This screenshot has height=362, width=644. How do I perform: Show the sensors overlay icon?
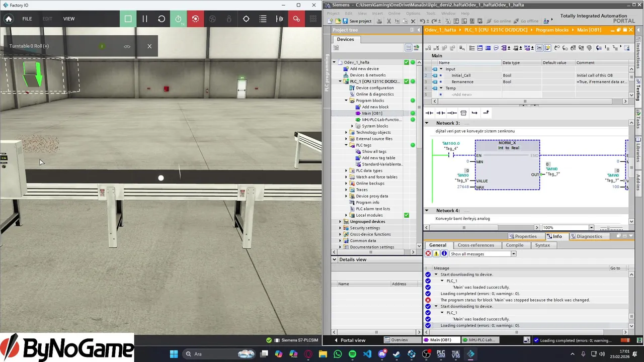[280, 19]
